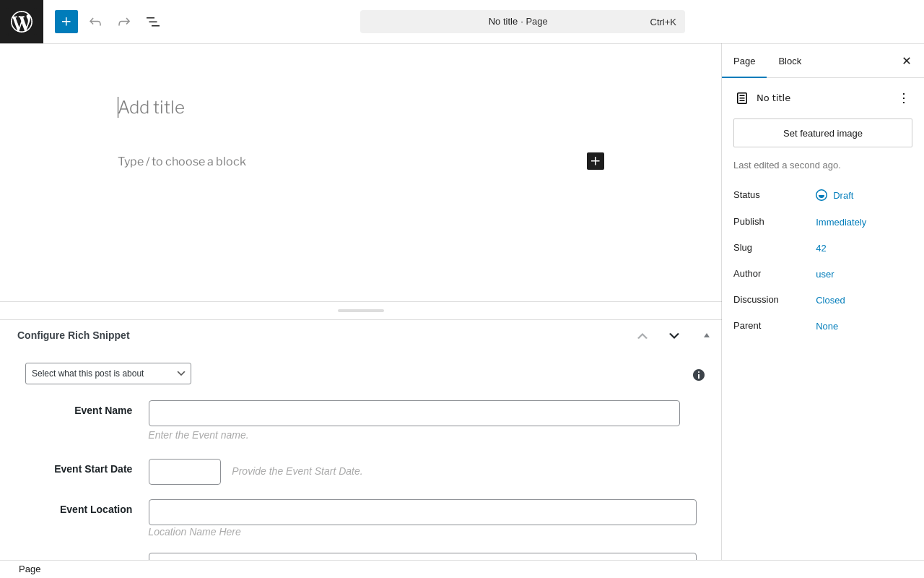
Task: Move Configure Rich Snippet panel down
Action: click(674, 336)
